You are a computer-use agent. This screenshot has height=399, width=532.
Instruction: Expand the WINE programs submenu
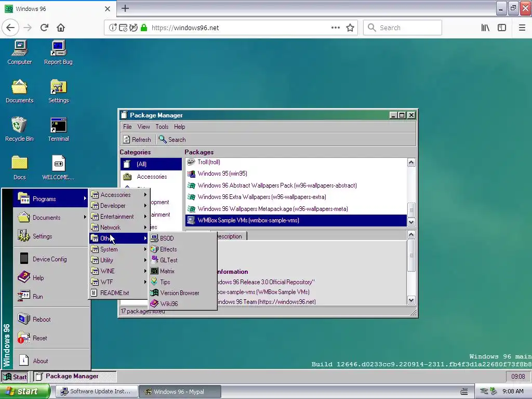119,271
